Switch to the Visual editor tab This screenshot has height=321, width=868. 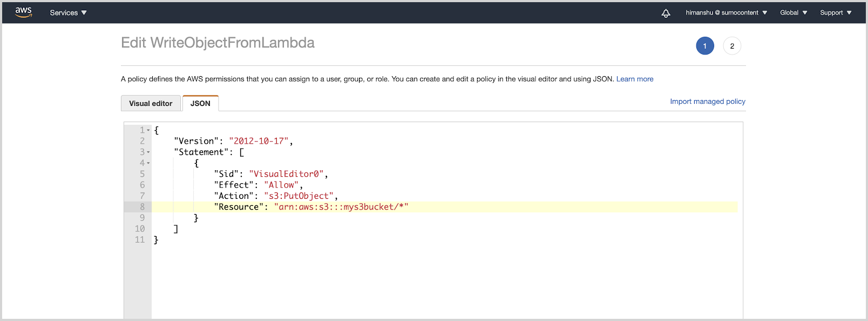[x=151, y=103]
